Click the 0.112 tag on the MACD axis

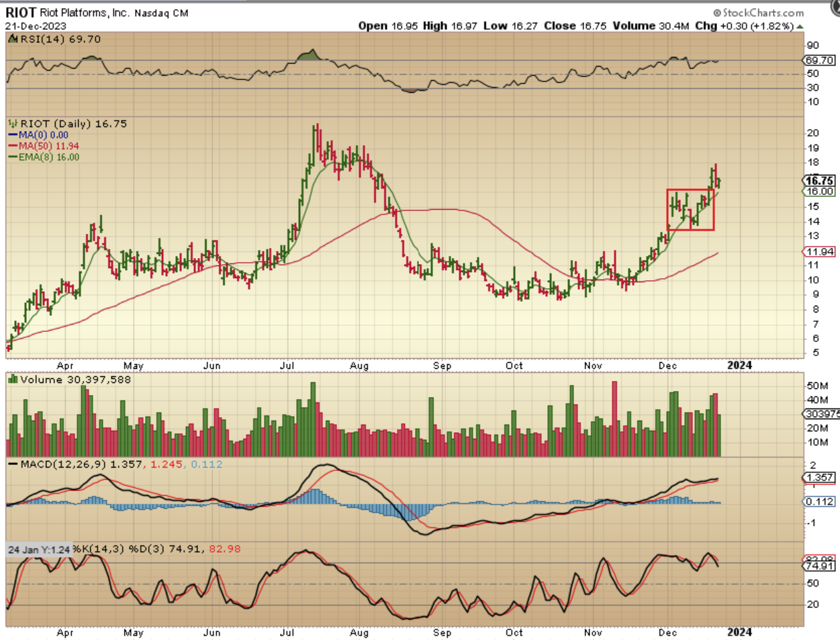point(819,502)
